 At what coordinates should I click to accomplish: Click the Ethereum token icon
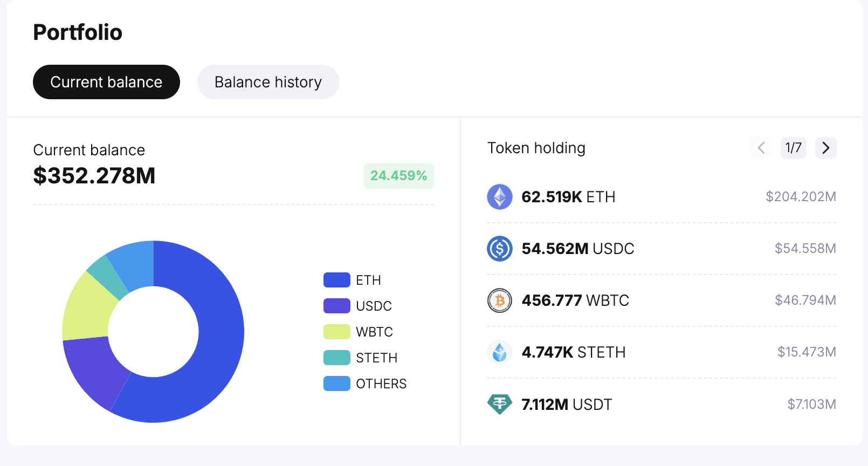tap(500, 197)
